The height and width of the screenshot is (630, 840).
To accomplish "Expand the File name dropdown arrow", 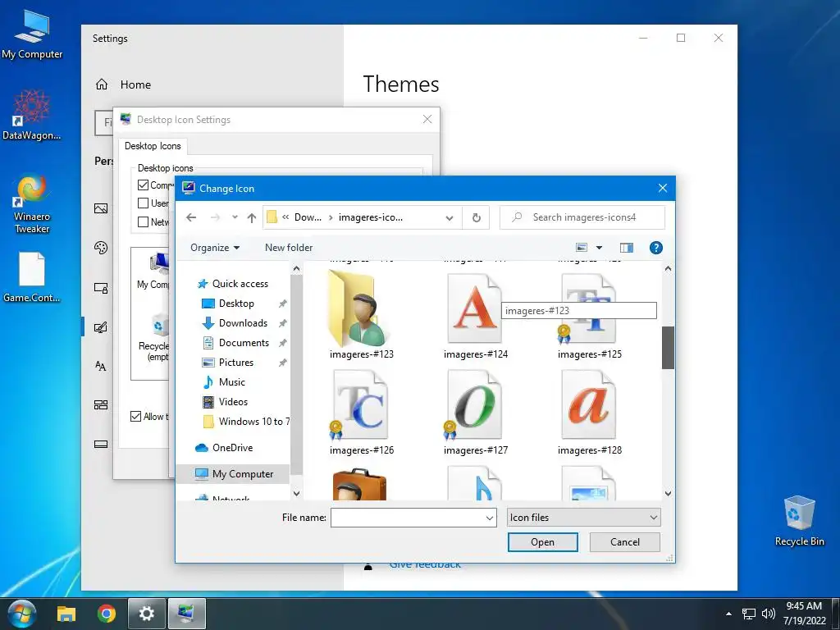I will click(x=490, y=518).
